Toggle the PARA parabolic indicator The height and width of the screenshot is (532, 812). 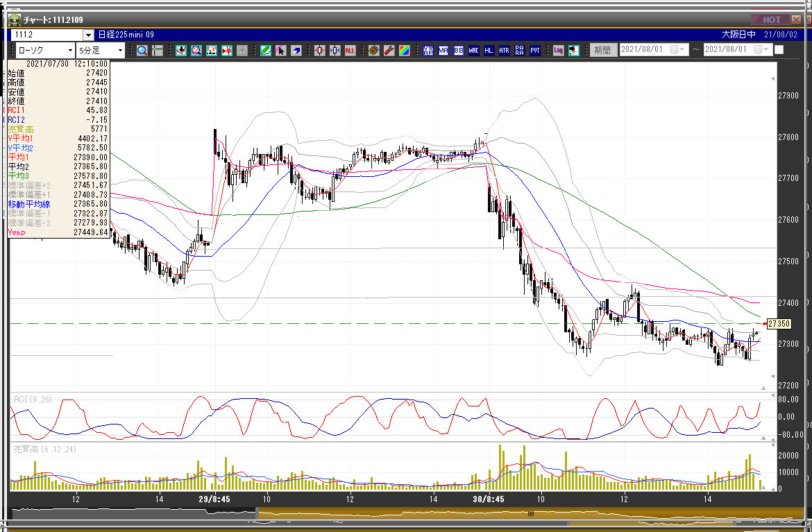(x=519, y=50)
